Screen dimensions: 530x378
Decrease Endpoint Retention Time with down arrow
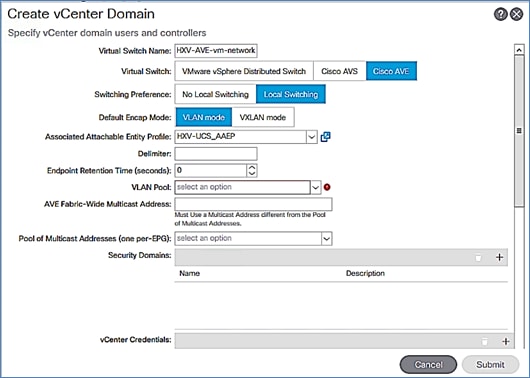251,174
